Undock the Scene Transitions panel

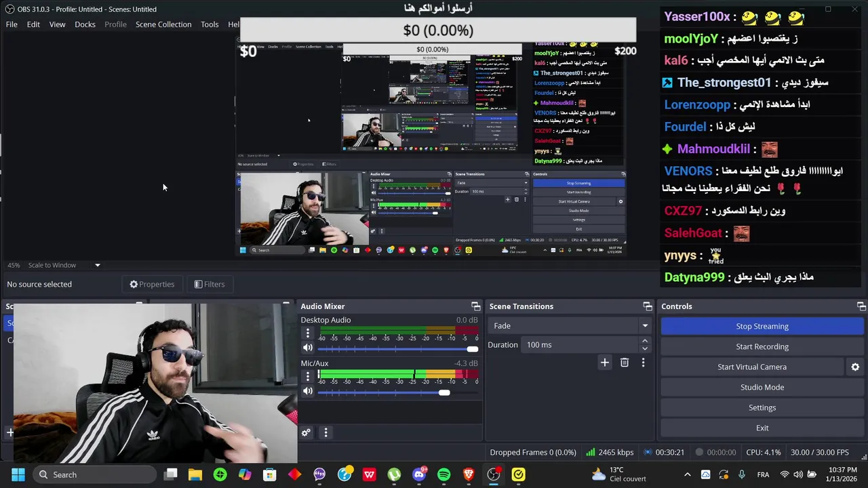click(x=648, y=306)
